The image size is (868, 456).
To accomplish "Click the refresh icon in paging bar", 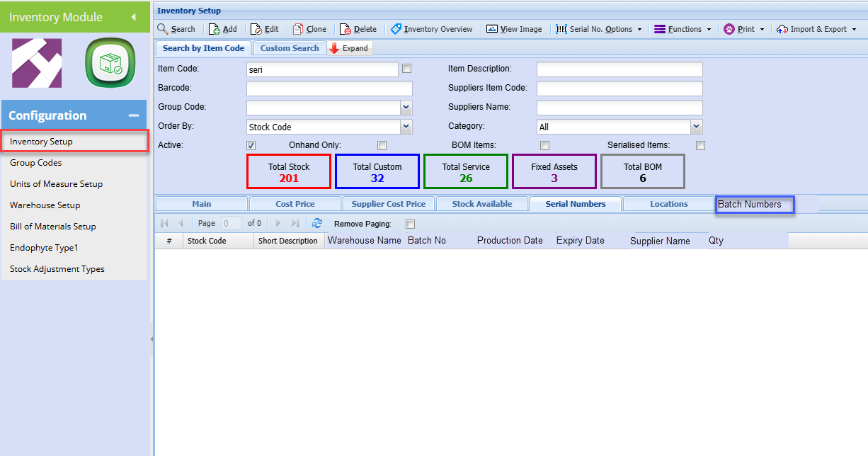I will click(x=317, y=223).
